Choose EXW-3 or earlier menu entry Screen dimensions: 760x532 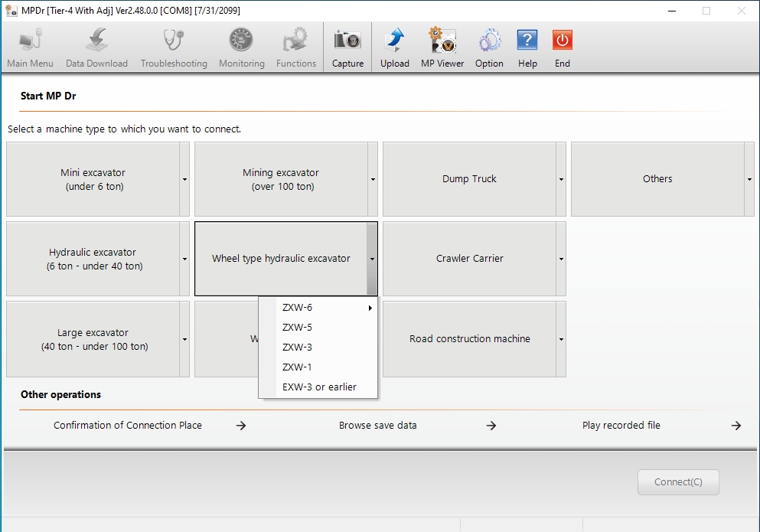click(x=318, y=387)
